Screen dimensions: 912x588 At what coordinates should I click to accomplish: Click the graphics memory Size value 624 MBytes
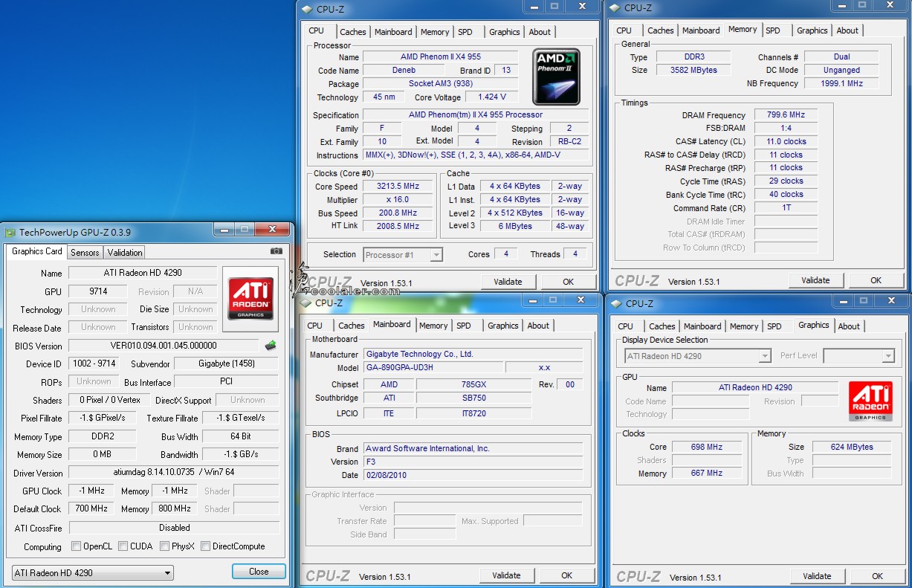pos(853,448)
